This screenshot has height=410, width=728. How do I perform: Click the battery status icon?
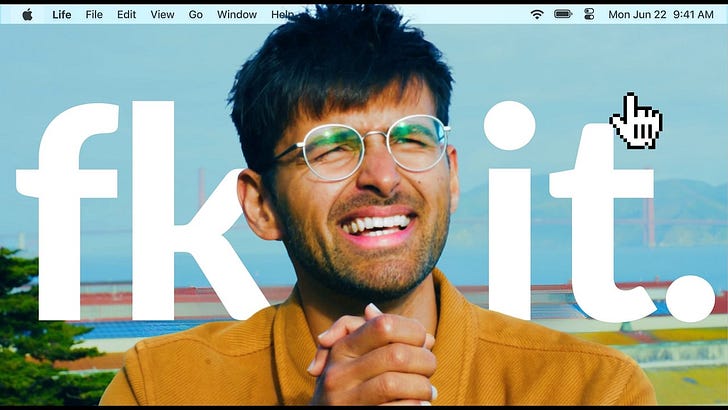563,14
